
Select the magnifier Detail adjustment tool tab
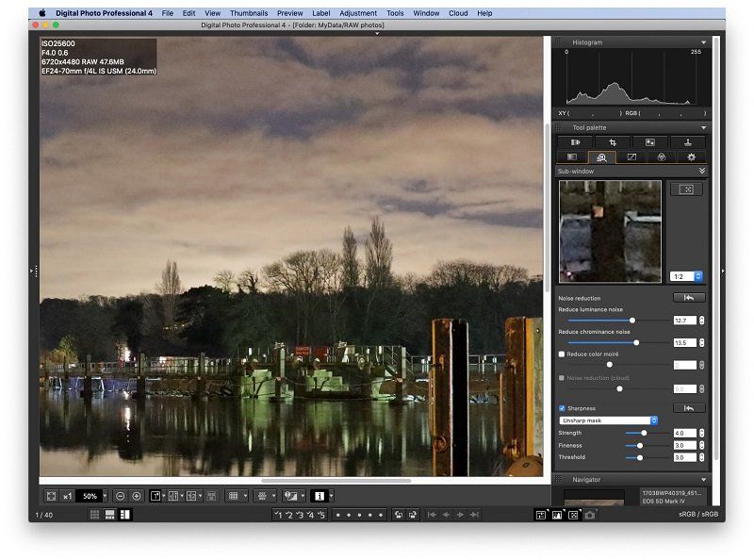603,156
